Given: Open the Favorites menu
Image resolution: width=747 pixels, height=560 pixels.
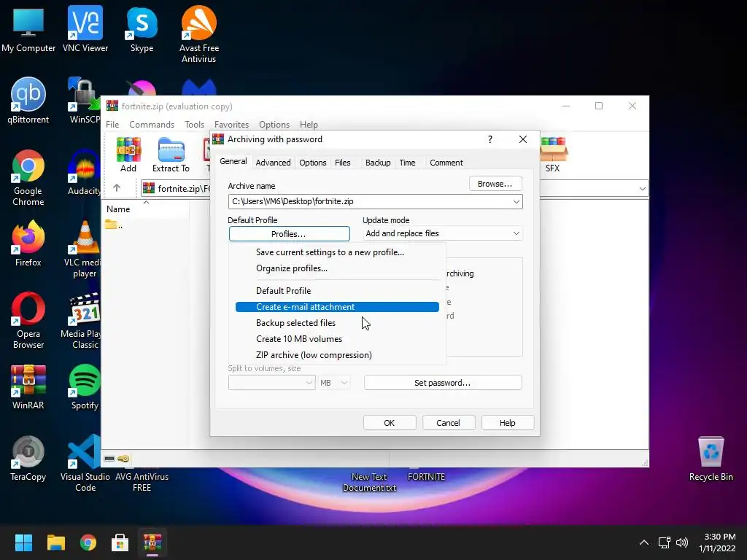Looking at the screenshot, I should point(231,124).
